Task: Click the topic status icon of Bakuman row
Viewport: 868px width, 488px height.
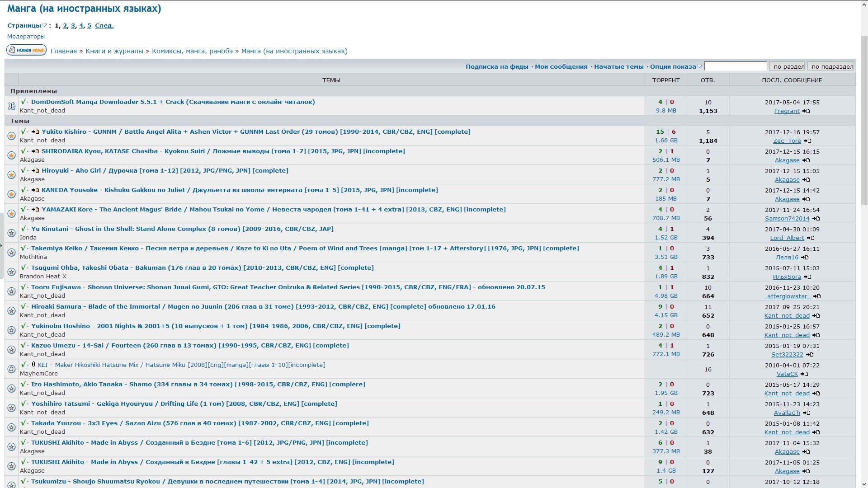Action: point(12,272)
